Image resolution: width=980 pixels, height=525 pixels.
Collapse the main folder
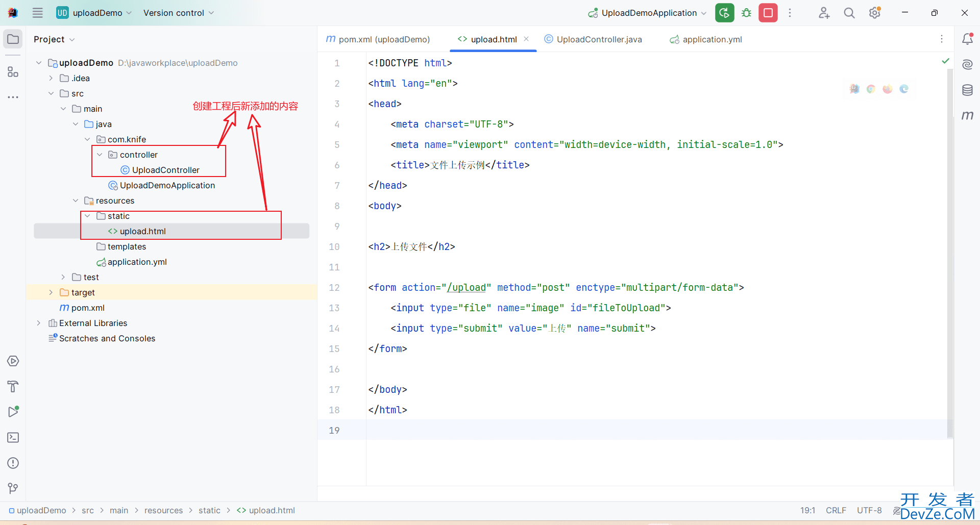point(63,109)
